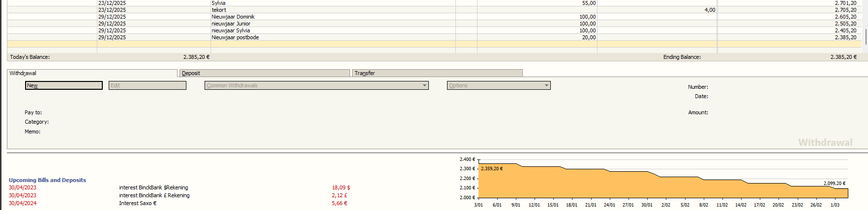Screen dimensions: 868x210
Task: Click the 5,66 € upcoming amount
Action: 339,203
